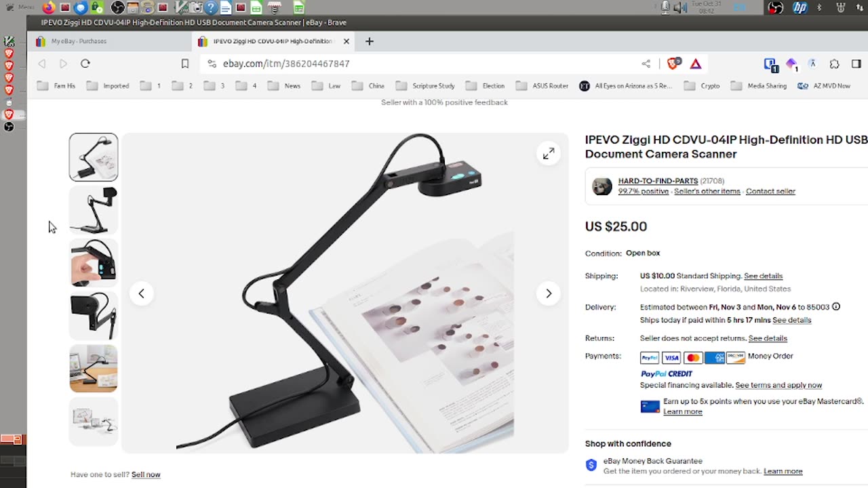The height and width of the screenshot is (488, 868).
Task: Click the microphone tray icon
Action: 665,8
